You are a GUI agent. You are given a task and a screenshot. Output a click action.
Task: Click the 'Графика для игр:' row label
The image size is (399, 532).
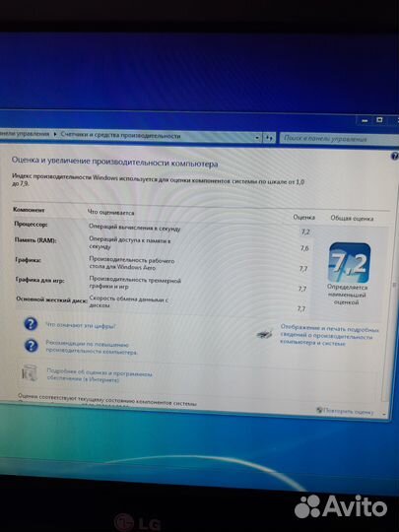pyautogui.click(x=40, y=280)
